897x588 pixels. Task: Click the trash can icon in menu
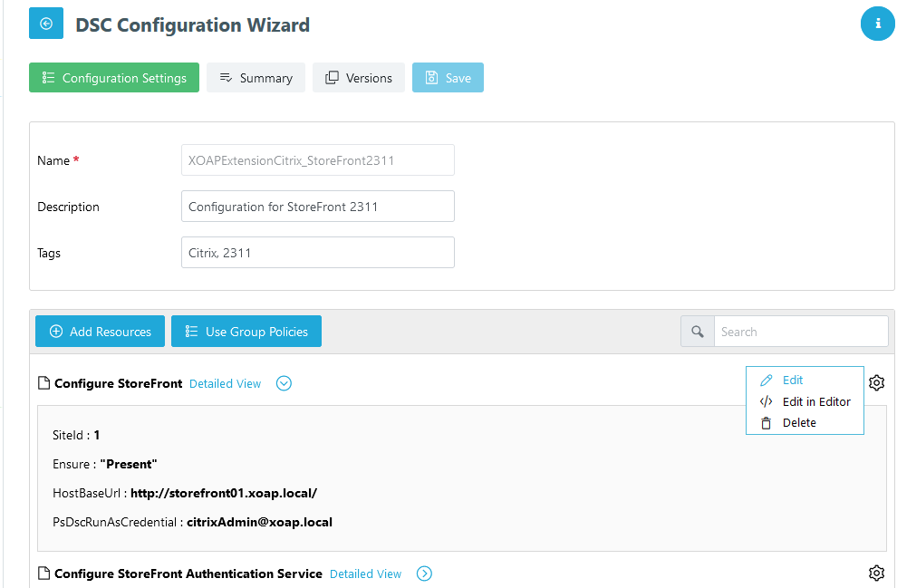click(x=766, y=423)
